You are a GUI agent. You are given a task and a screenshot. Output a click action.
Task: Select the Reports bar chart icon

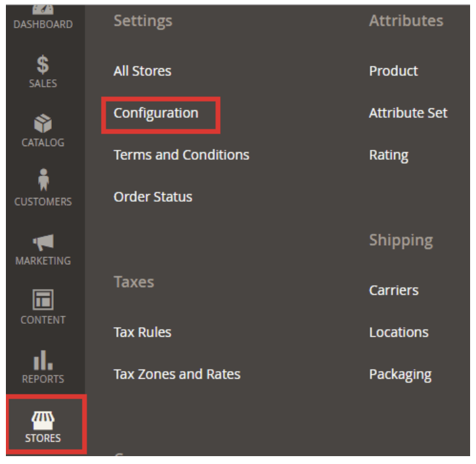coord(43,360)
